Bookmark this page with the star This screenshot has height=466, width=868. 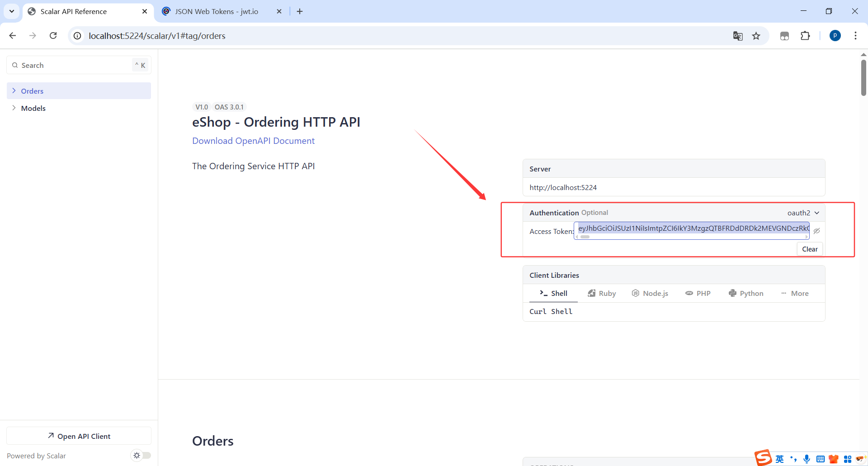pos(756,36)
